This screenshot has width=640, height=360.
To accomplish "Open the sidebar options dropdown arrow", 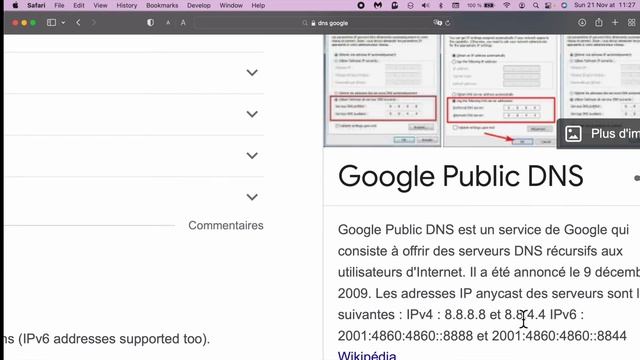I will pos(63,23).
